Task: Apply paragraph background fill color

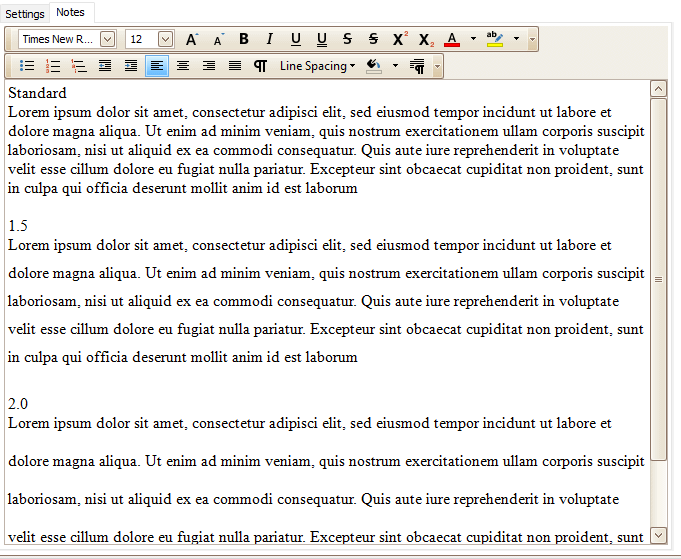Action: pos(374,66)
